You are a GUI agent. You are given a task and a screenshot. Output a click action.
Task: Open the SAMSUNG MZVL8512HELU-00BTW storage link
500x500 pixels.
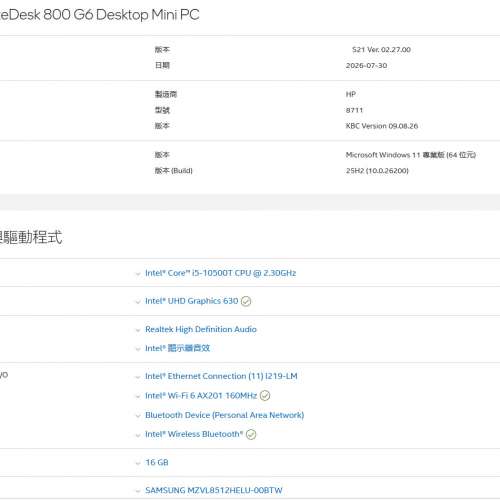[x=214, y=490]
